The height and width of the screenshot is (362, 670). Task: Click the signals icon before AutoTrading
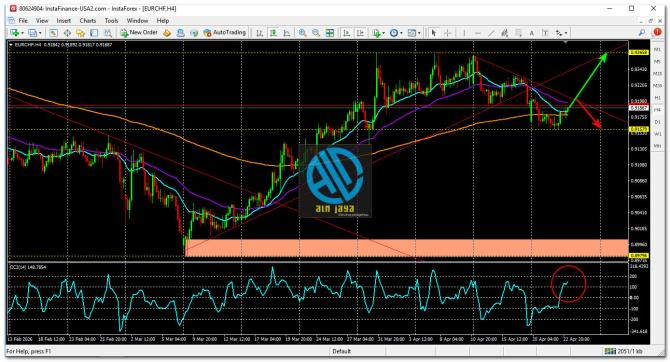[x=194, y=33]
